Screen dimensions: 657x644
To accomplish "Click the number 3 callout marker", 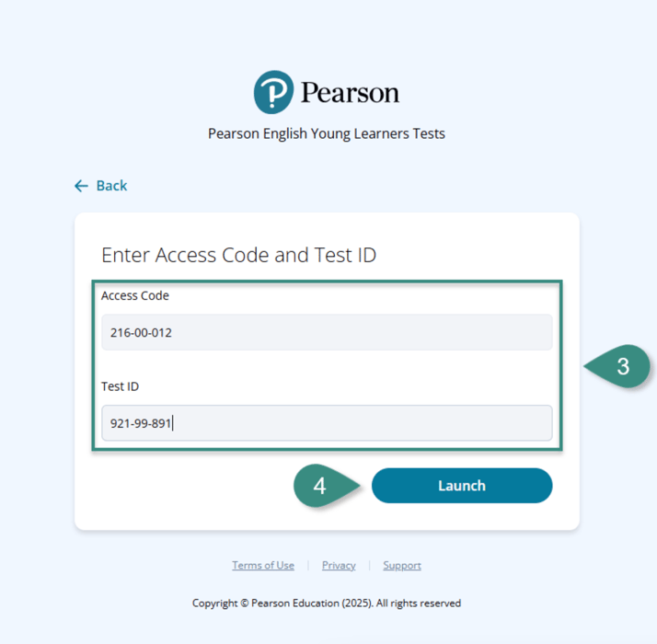I will click(x=617, y=367).
